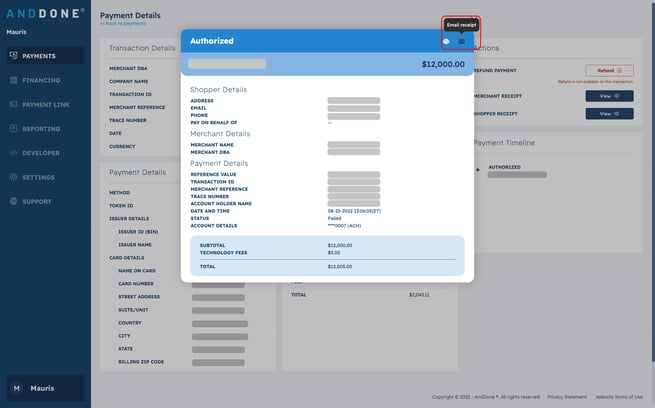Click the Developer code brackets icon
655x408 pixels.
(13, 153)
